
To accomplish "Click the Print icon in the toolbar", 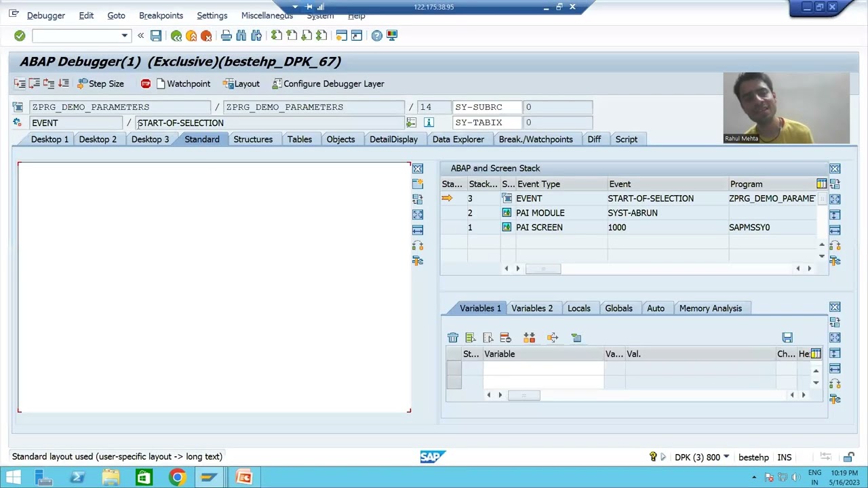I will coord(226,35).
